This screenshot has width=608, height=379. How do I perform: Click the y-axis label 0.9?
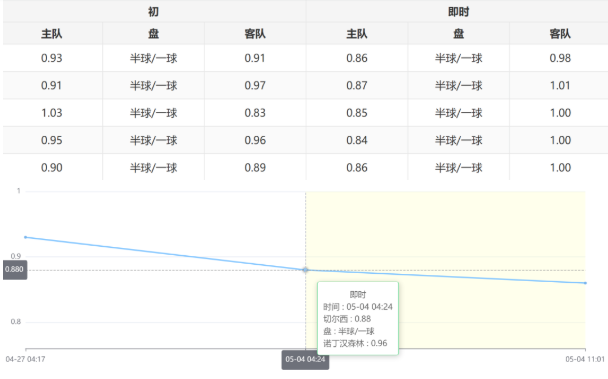point(16,256)
